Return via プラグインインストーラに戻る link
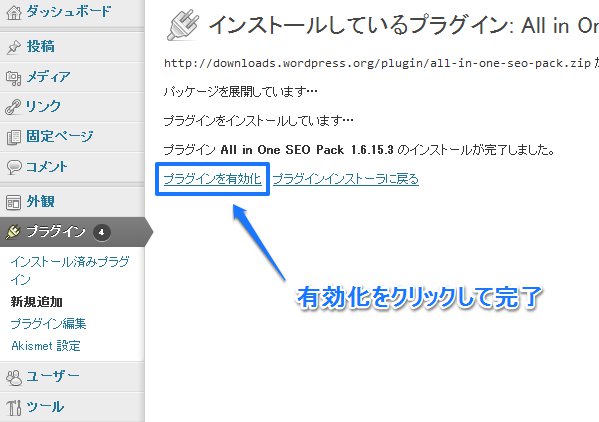The width and height of the screenshot is (599, 422). point(346,179)
